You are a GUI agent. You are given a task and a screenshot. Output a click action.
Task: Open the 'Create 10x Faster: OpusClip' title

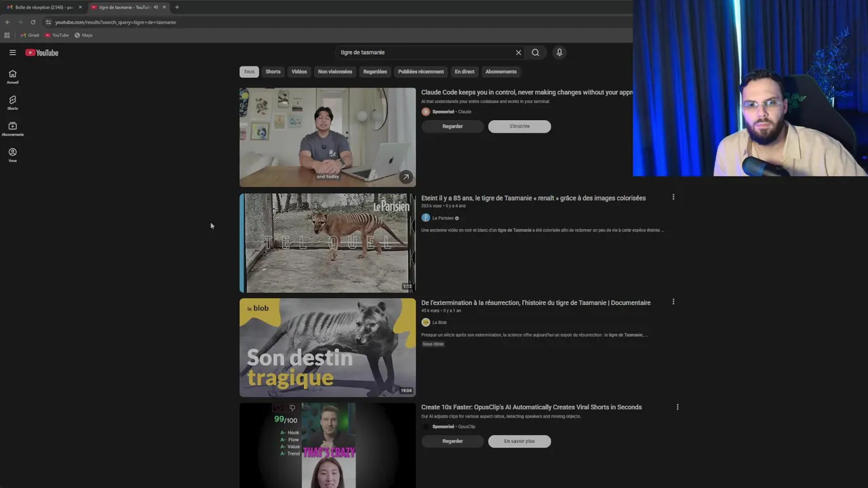click(531, 407)
